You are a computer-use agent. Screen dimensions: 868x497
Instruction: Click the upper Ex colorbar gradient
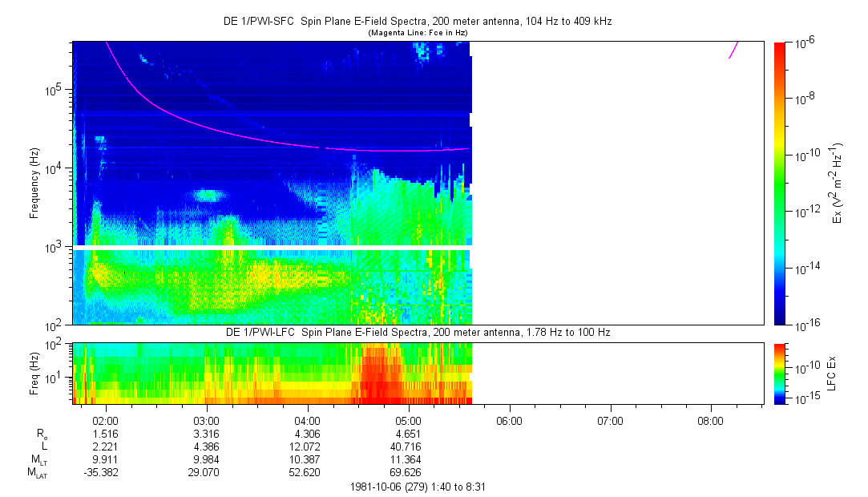[781, 183]
